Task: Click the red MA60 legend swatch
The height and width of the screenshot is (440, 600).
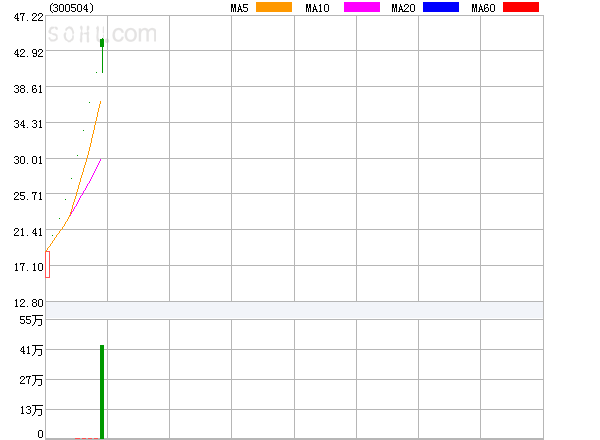Action: [x=521, y=7]
